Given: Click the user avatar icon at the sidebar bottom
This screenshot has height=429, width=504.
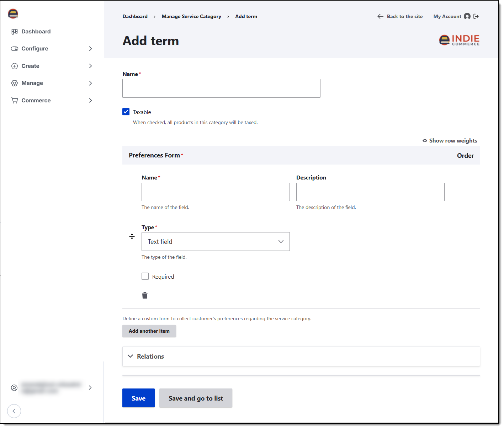Looking at the screenshot, I should [x=14, y=388].
